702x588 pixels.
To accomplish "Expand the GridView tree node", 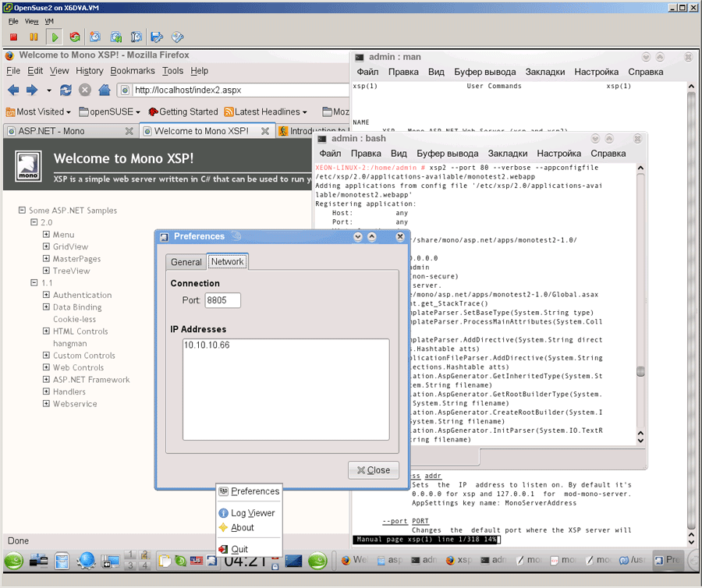I will point(46,246).
